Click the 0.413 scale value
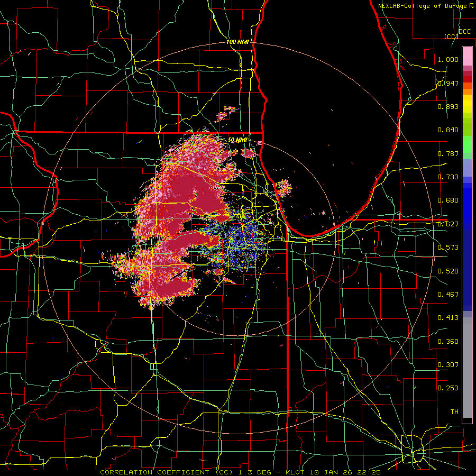The width and height of the screenshot is (476, 476). 448,318
